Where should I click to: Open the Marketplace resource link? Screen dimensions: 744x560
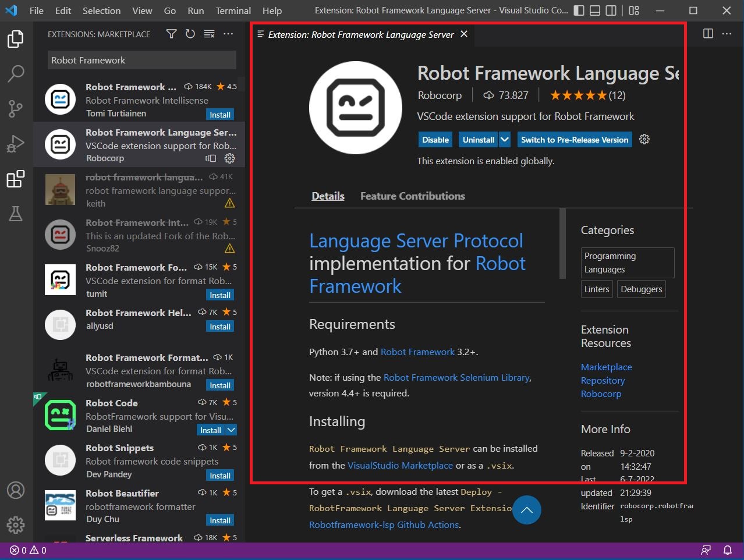click(606, 367)
